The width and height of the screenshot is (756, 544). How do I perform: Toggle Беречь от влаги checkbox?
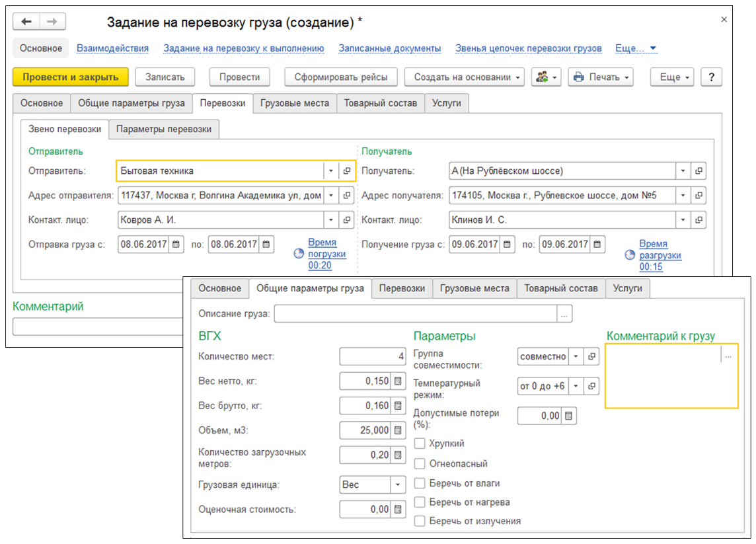[x=419, y=483]
